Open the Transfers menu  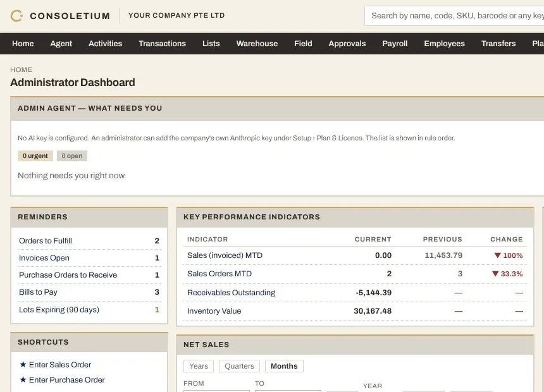coord(498,44)
